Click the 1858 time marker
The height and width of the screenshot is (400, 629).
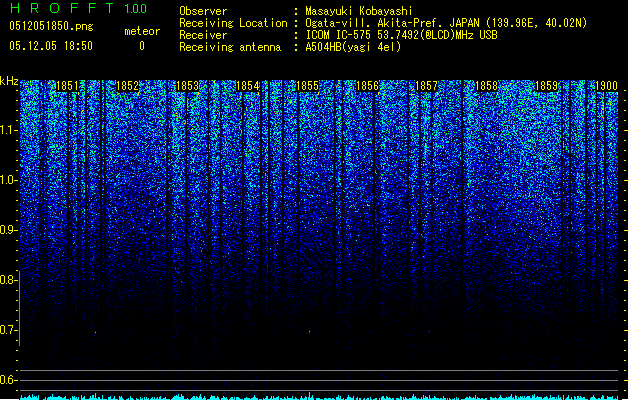(x=487, y=86)
